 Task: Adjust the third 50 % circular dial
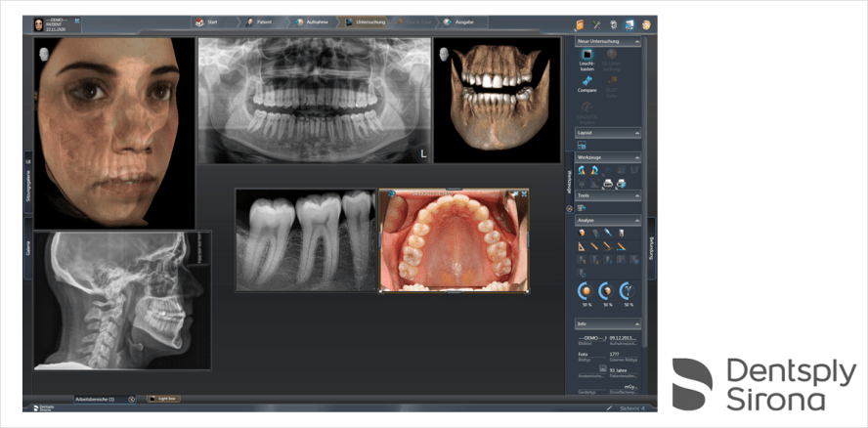point(628,290)
